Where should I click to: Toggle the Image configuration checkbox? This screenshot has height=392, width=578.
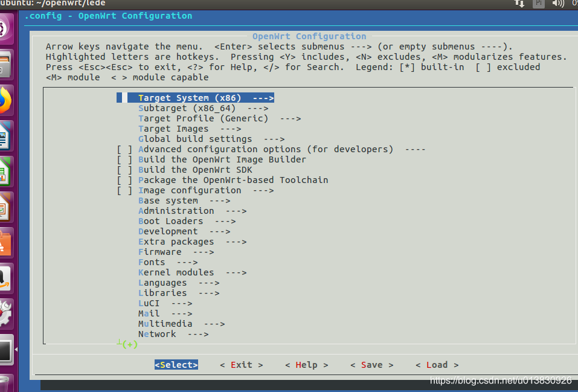(x=124, y=191)
